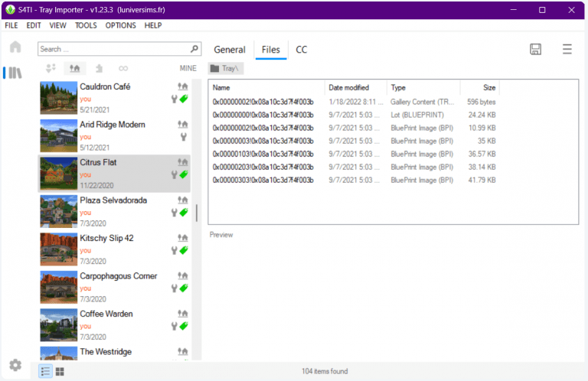Open the hamburger menu icon

tap(567, 49)
